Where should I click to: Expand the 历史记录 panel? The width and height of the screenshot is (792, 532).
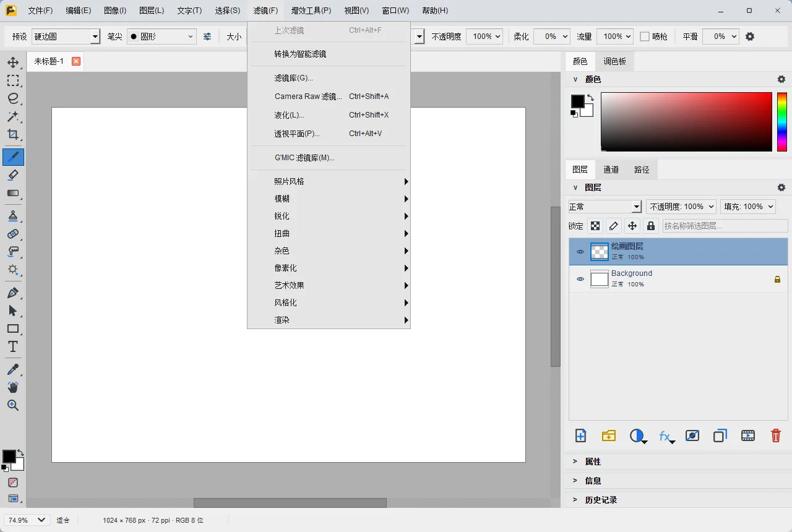[678, 500]
